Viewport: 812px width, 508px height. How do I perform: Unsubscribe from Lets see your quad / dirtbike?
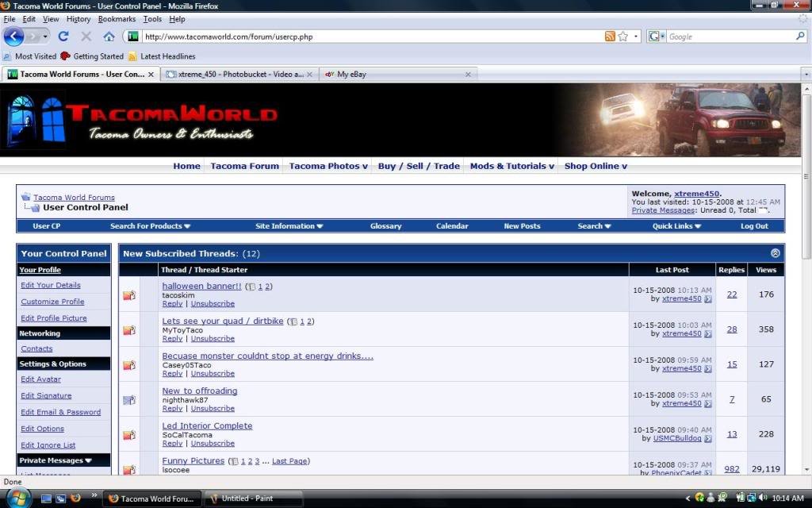[213, 338]
